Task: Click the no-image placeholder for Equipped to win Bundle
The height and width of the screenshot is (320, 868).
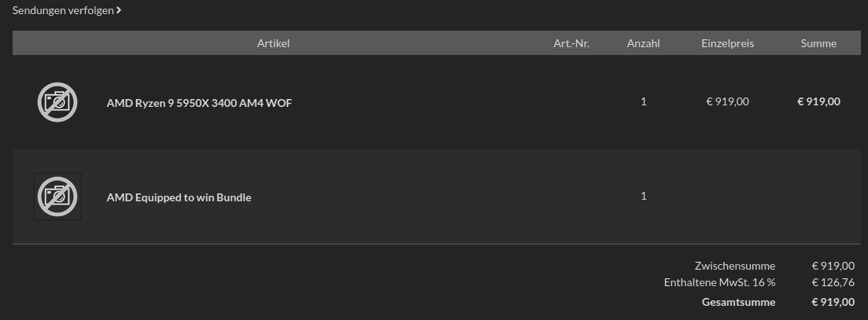Action: pyautogui.click(x=57, y=197)
